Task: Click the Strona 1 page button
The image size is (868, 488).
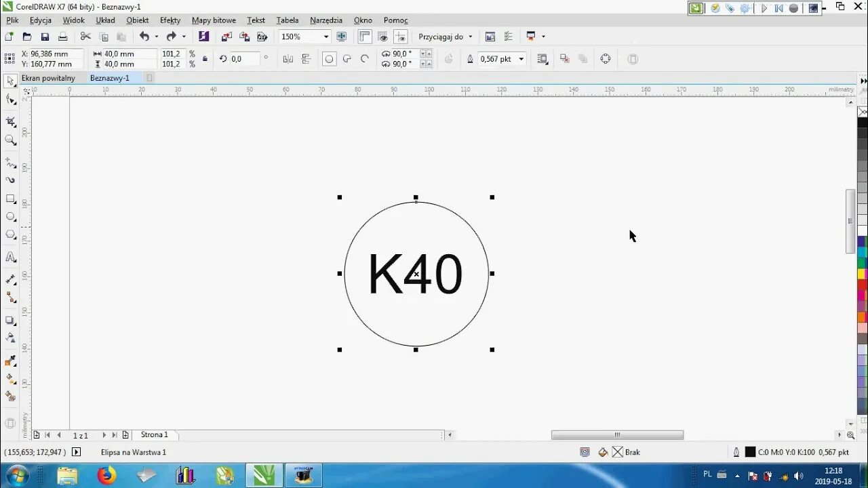Action: (154, 434)
